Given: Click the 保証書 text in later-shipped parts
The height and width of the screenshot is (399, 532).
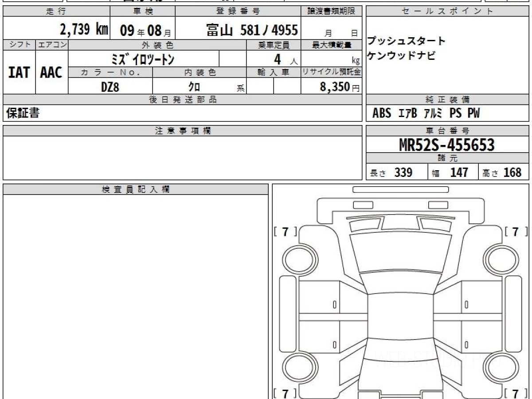Looking at the screenshot, I should 23,113.
